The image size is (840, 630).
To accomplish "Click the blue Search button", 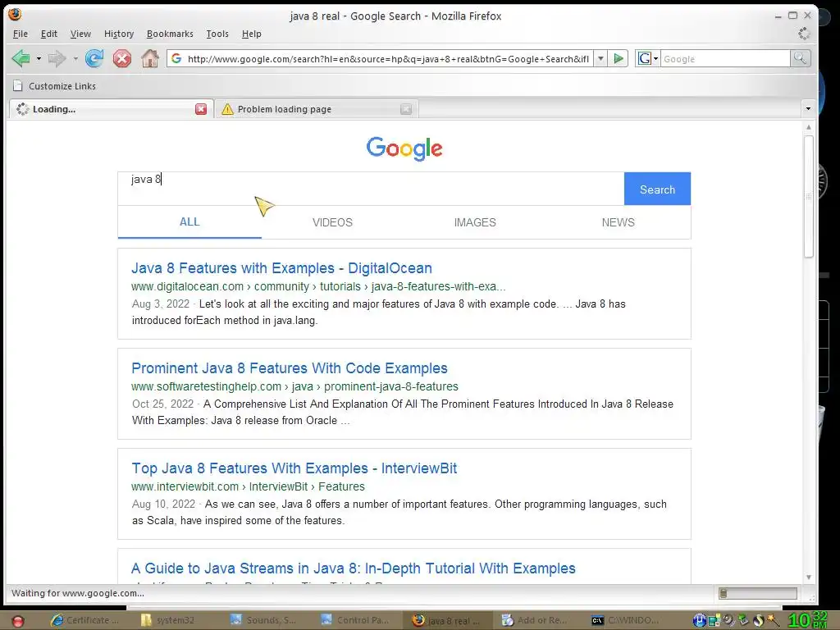I will pyautogui.click(x=657, y=189).
